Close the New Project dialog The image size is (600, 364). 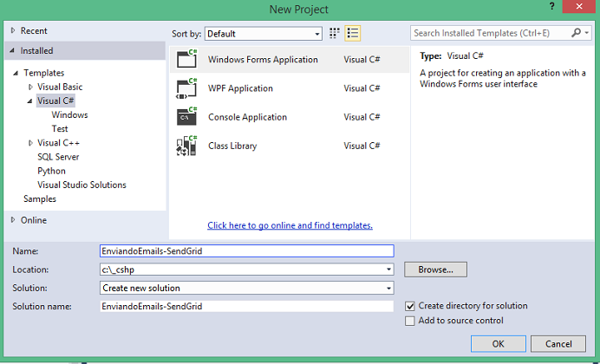coord(579,7)
